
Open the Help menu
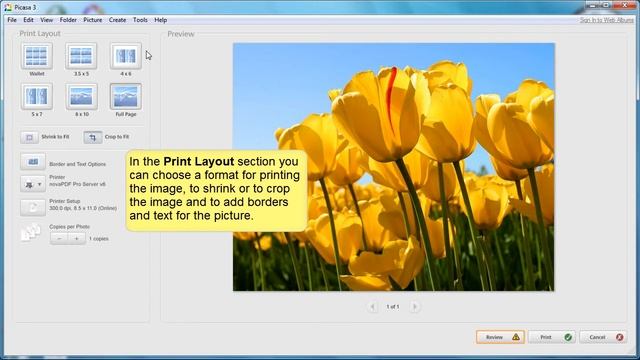coord(160,20)
